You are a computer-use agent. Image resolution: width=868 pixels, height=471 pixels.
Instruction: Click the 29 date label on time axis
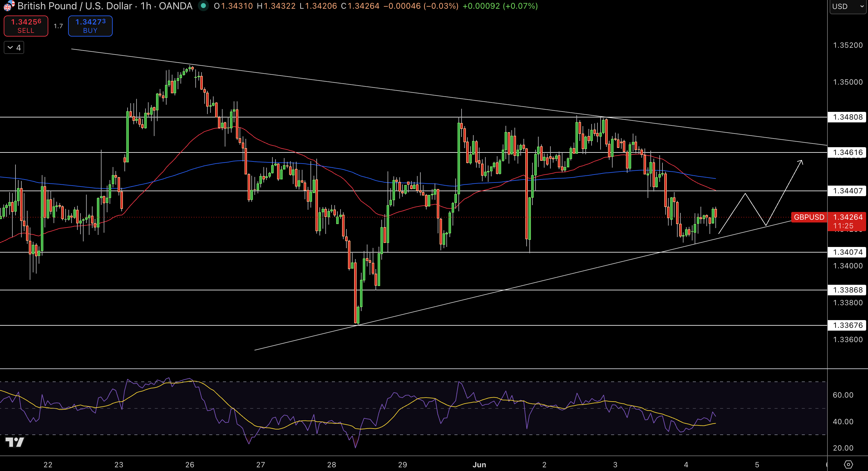[402, 464]
